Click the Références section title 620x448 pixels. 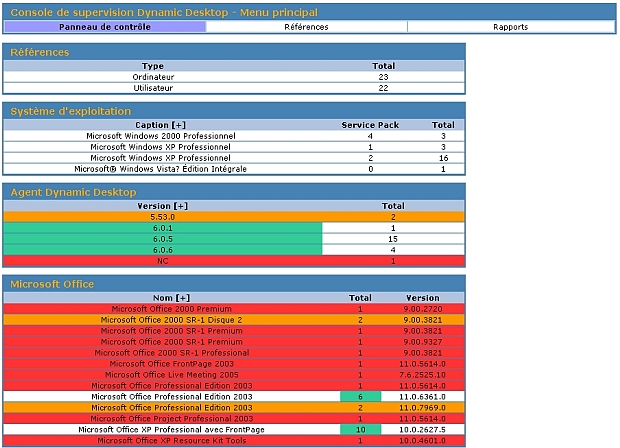point(40,52)
